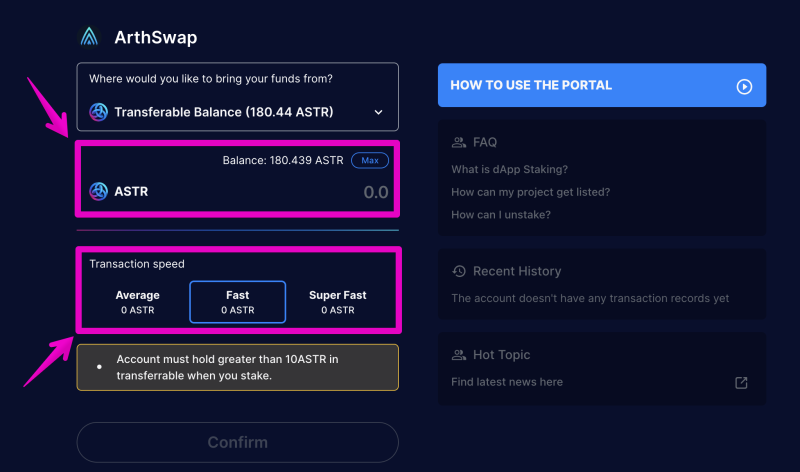
Task: Open the "How can I unstake?" link
Action: [501, 215]
